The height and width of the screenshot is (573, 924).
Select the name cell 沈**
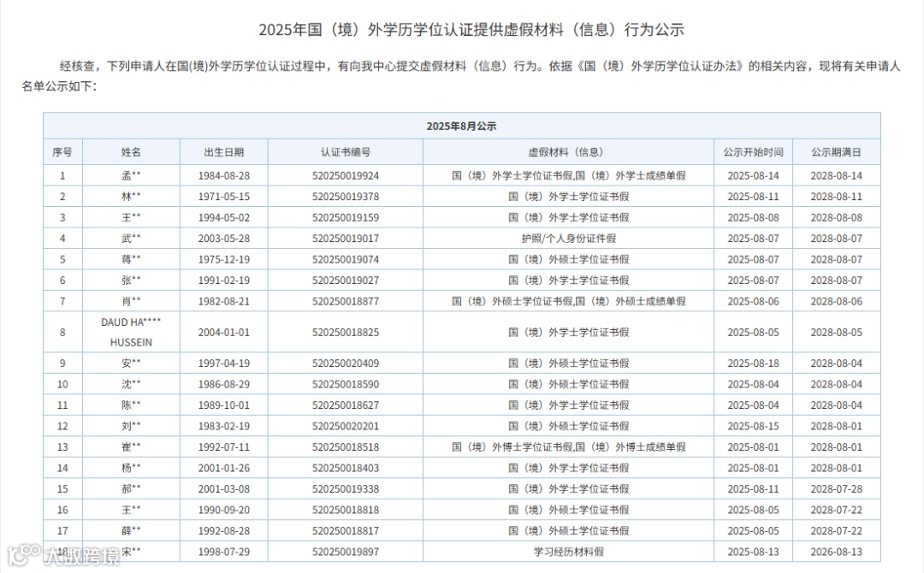pos(131,385)
